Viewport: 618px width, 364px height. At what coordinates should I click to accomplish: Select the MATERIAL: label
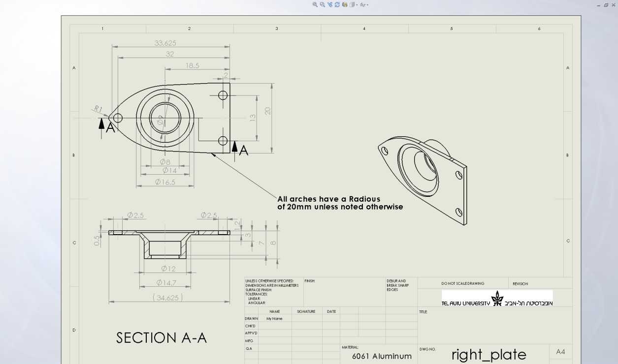click(x=350, y=347)
